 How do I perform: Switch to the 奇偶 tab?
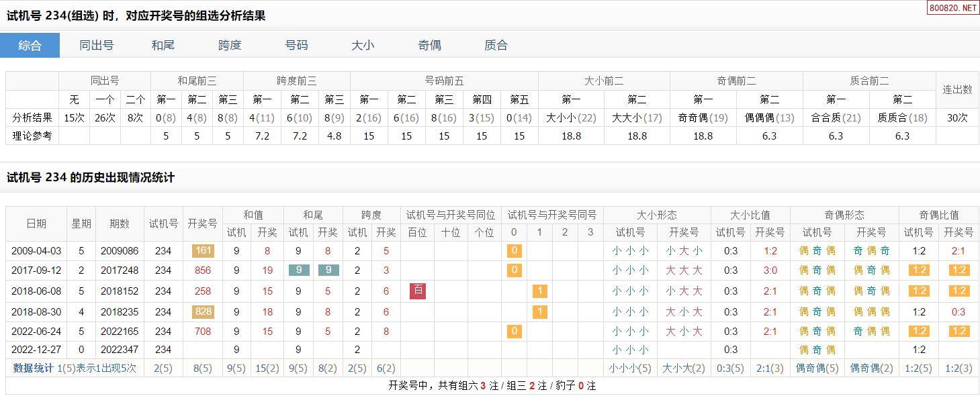[x=429, y=46]
